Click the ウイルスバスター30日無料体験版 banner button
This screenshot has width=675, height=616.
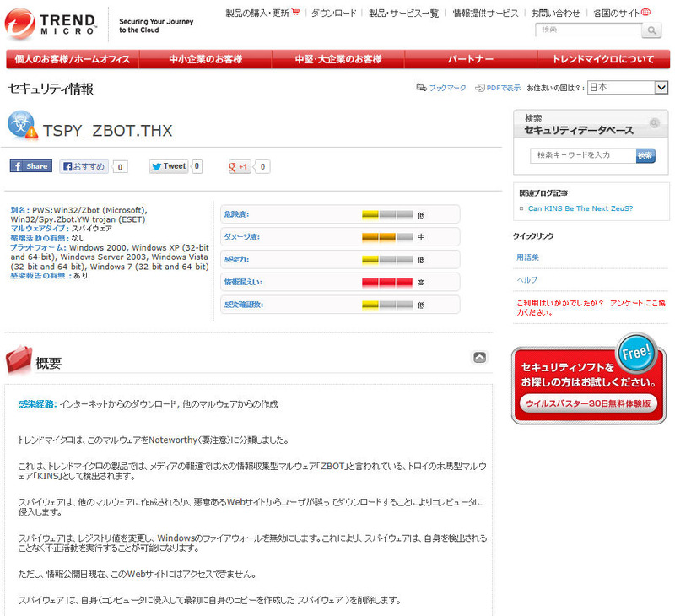coord(588,403)
